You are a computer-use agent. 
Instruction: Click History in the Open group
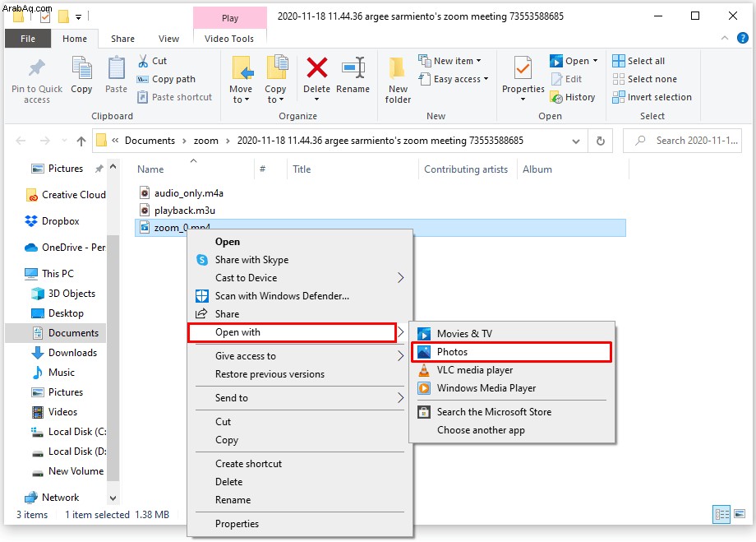(x=573, y=97)
